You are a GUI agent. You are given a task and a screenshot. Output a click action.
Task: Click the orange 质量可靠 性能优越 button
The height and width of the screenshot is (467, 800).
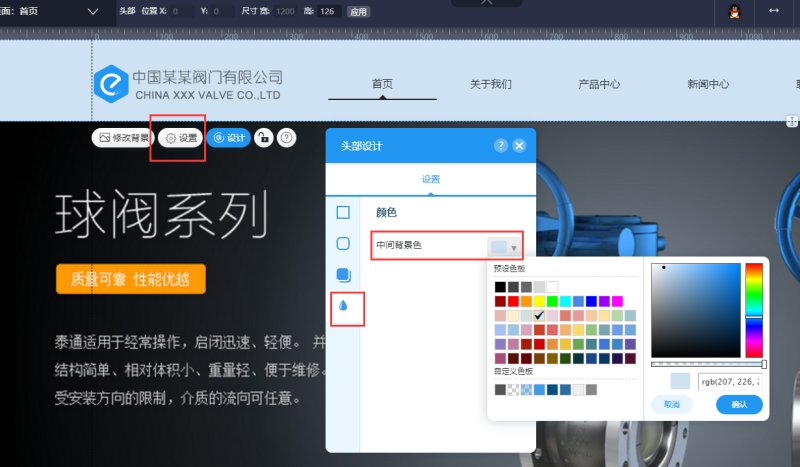131,279
